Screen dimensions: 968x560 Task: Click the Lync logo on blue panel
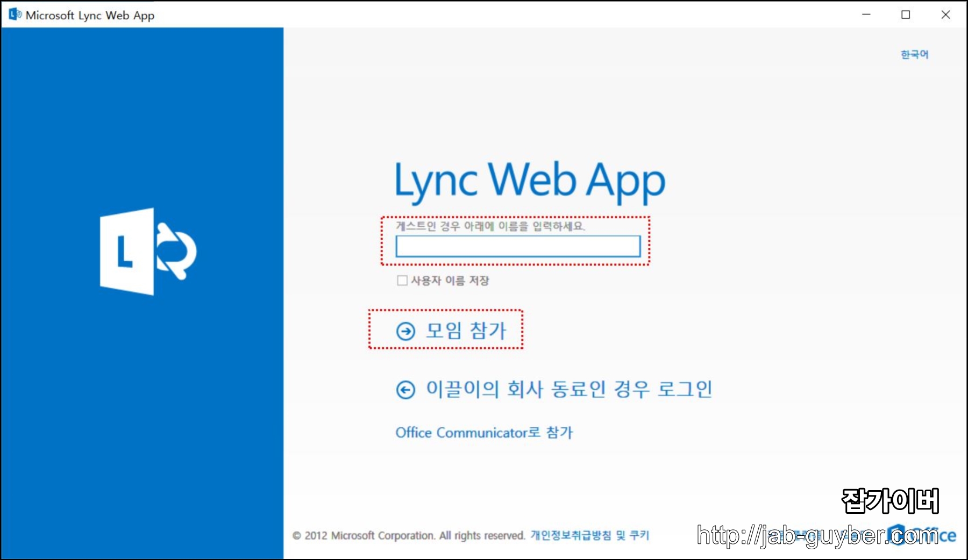148,252
